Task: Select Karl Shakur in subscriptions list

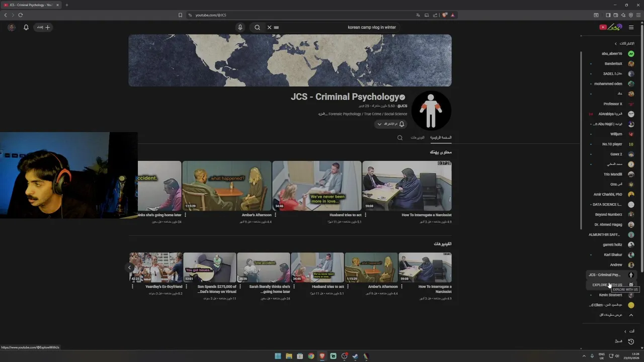Action: [611, 255]
